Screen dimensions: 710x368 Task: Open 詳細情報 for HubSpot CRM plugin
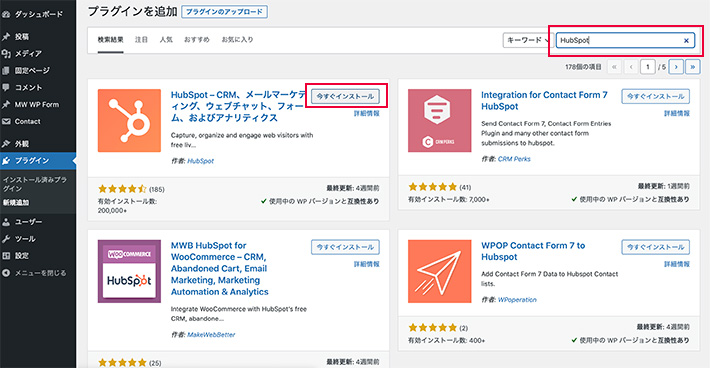point(367,114)
